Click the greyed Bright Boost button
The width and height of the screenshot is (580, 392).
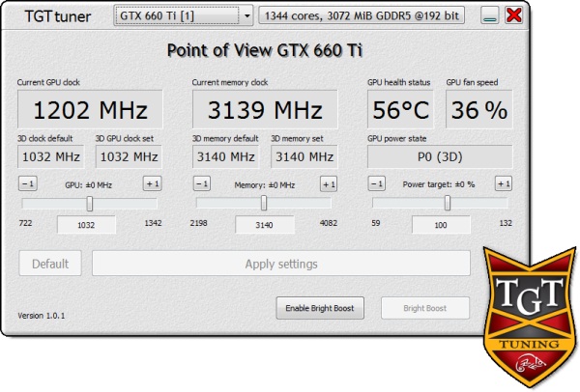[x=425, y=308]
